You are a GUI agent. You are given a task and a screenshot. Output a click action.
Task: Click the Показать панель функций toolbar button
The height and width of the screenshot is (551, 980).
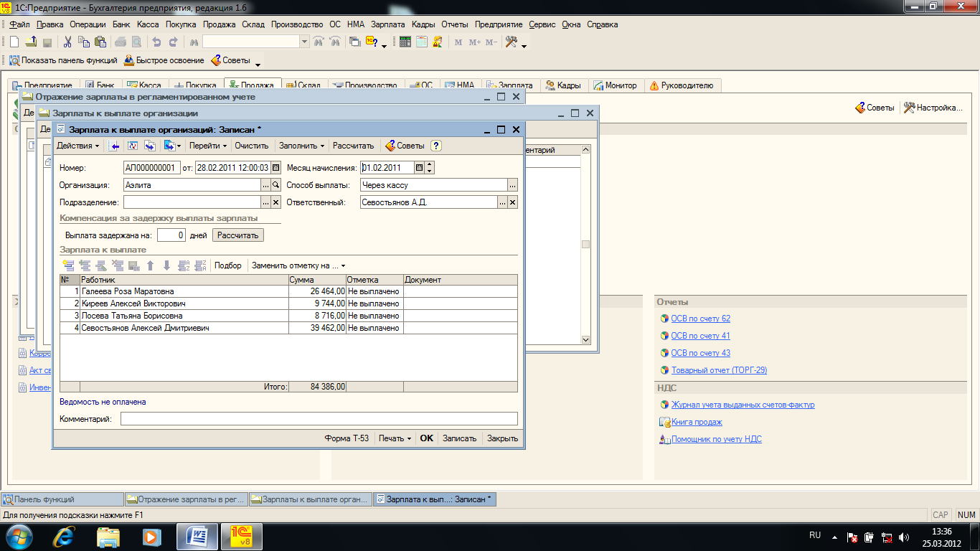coord(62,60)
